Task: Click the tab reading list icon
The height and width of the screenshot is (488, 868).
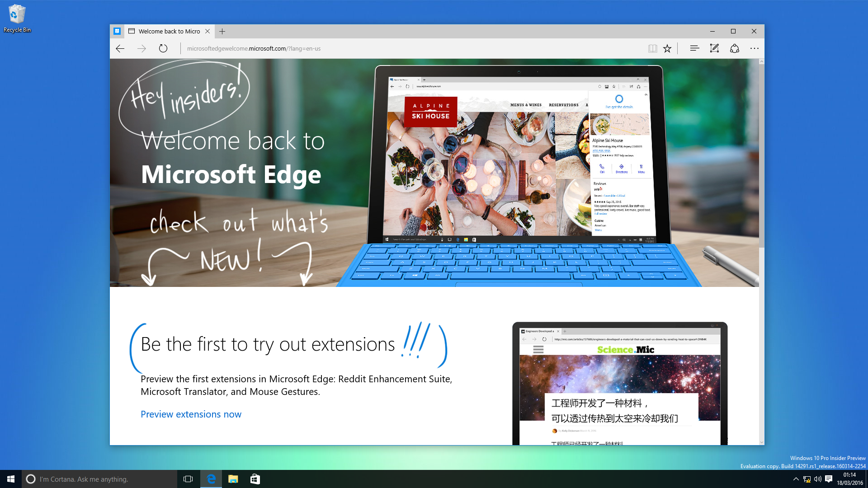Action: 653,48
